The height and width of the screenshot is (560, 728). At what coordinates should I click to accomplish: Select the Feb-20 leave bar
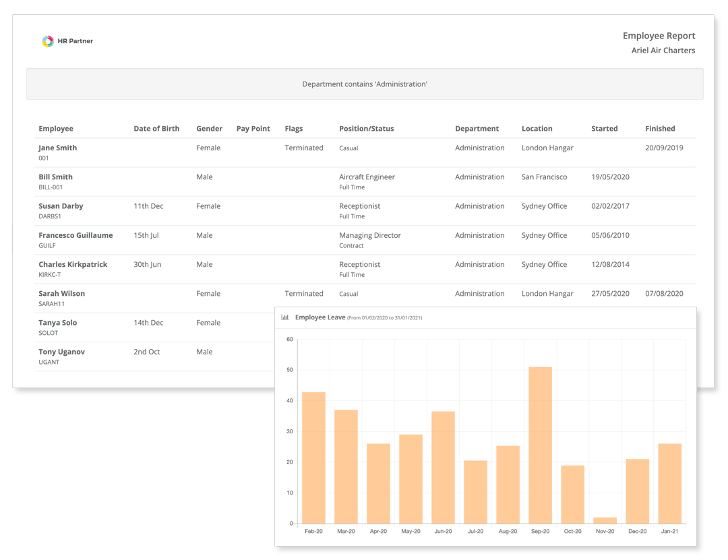[x=313, y=458]
